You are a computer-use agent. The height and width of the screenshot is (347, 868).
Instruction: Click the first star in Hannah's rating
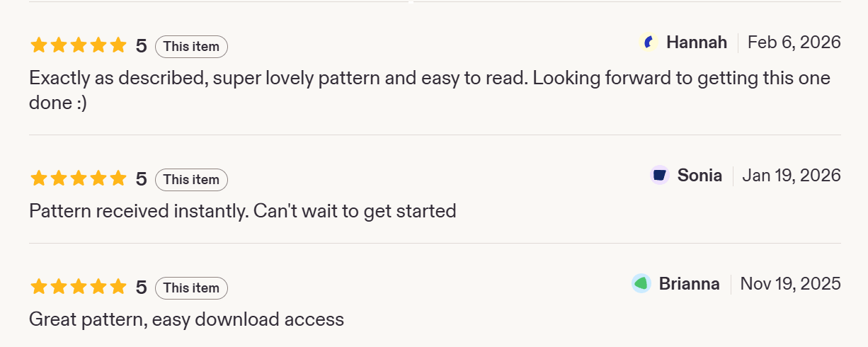click(x=39, y=46)
